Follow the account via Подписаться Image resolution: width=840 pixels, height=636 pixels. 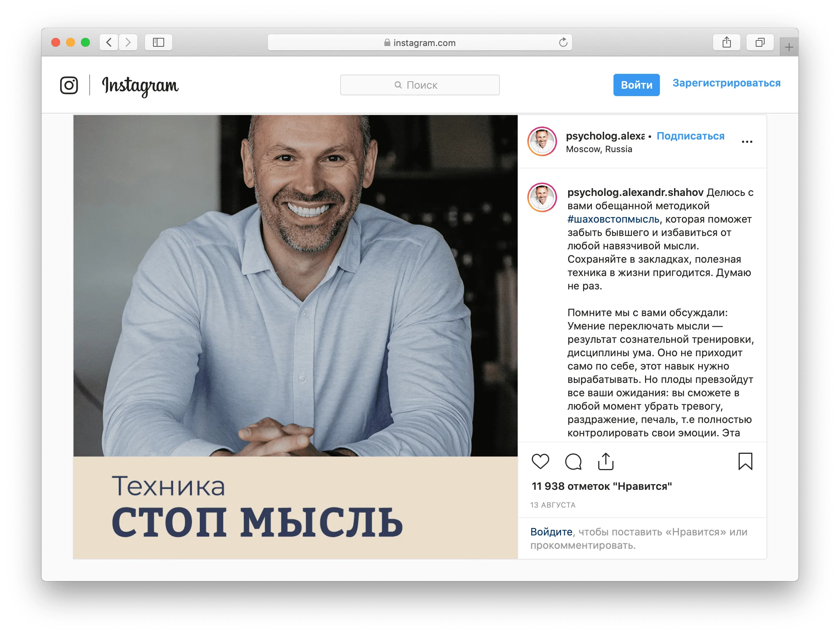(x=690, y=136)
